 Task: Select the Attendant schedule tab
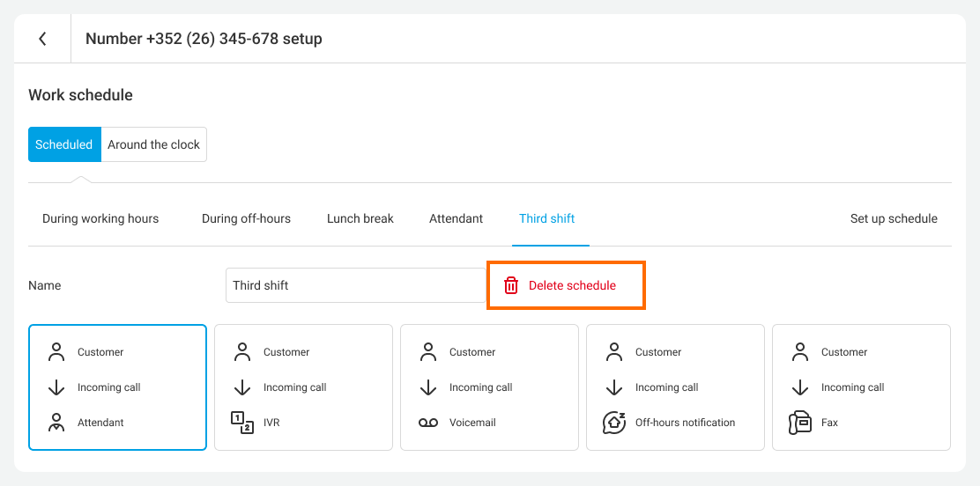tap(456, 218)
